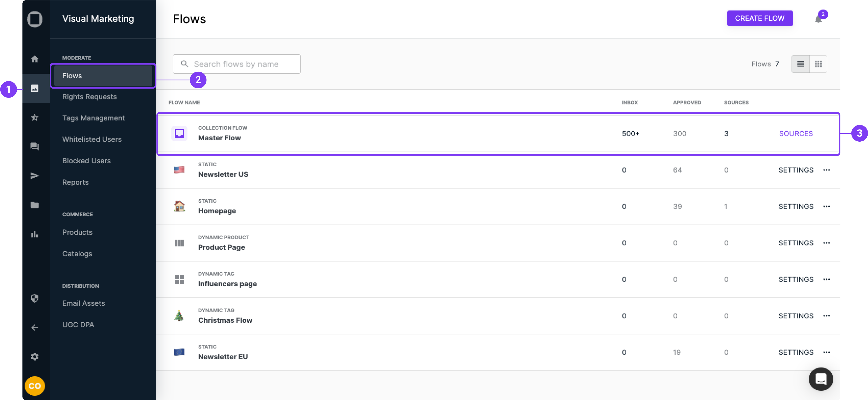Image resolution: width=868 pixels, height=400 pixels.
Task: Open SETTINGS for Product Page flow
Action: click(795, 243)
